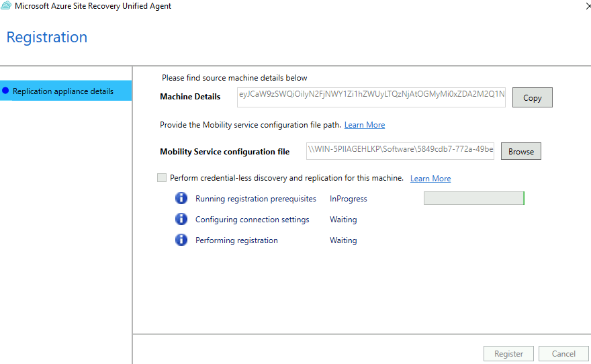This screenshot has height=364, width=591.
Task: Click info icon beside Performing registration
Action: click(181, 240)
